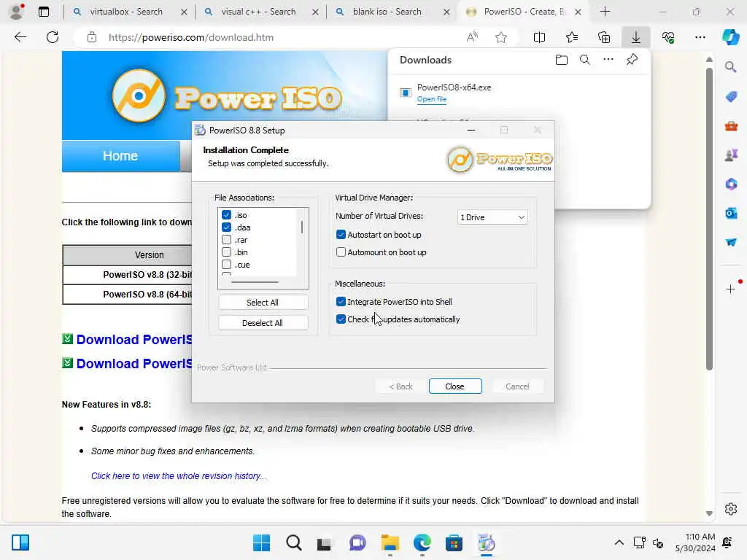Refresh the PowerISO download page
The width and height of the screenshot is (747, 560).
(53, 37)
